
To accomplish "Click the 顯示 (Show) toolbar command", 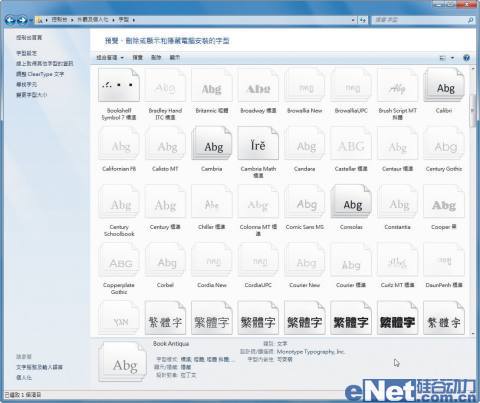I will tap(175, 58).
